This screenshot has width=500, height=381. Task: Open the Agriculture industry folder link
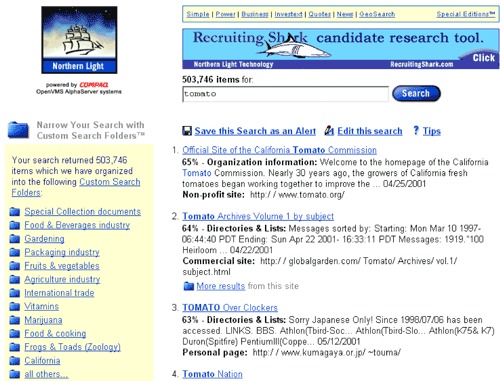62,279
